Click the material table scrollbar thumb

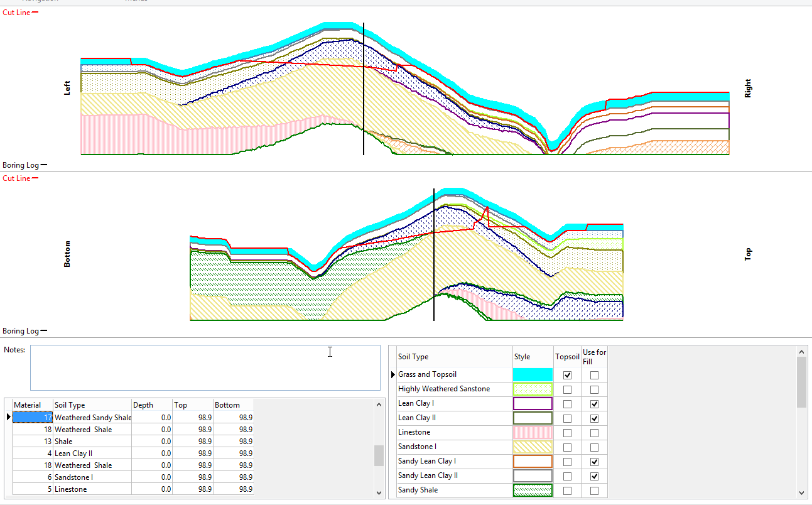pos(379,455)
